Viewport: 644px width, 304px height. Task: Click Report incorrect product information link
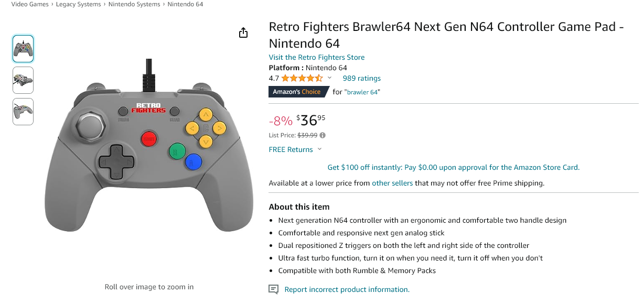pyautogui.click(x=347, y=289)
